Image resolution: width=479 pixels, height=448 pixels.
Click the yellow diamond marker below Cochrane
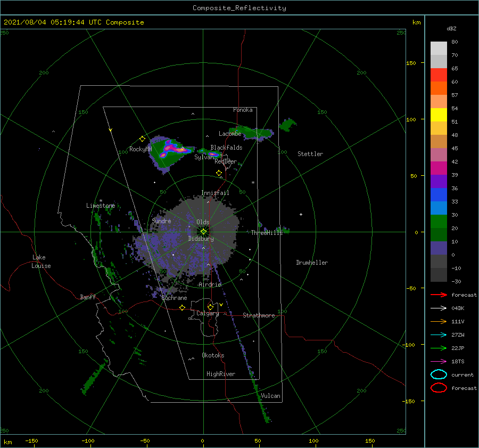[x=183, y=308]
